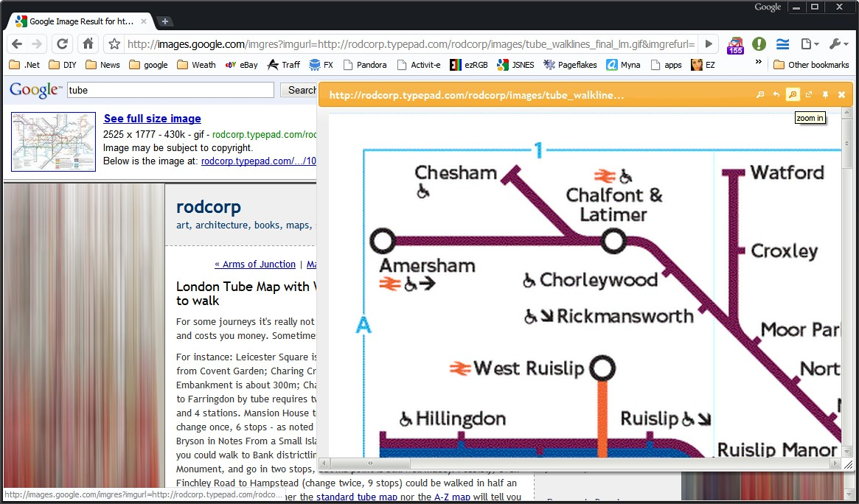Open the EZ bookmark
Image resolution: width=859 pixels, height=504 pixels.
(703, 65)
